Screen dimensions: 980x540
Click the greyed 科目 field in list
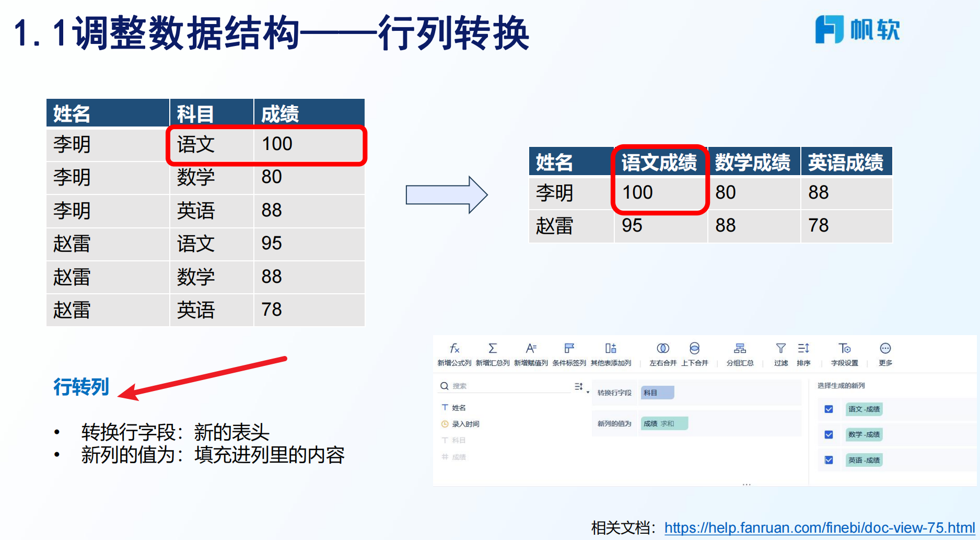454,440
